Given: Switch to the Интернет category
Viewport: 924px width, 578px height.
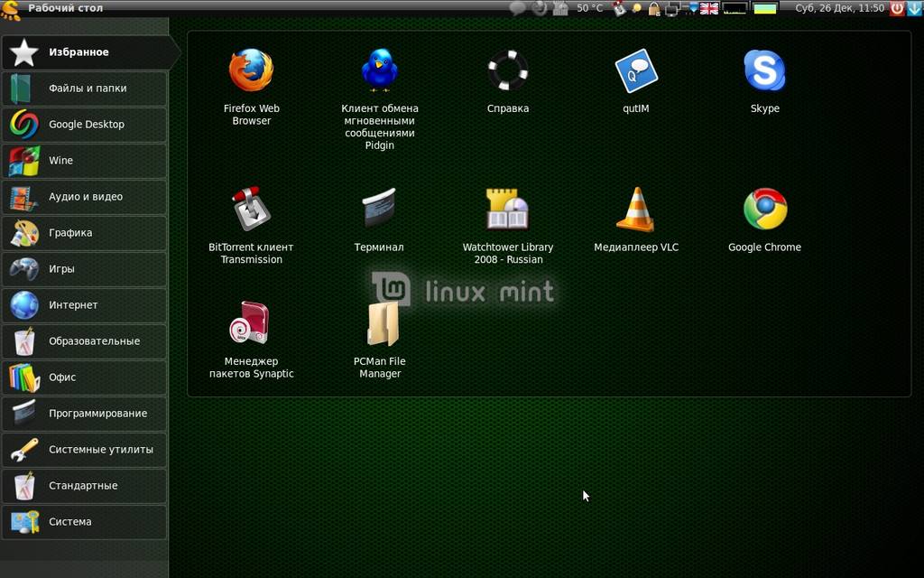Looking at the screenshot, I should tap(84, 305).
